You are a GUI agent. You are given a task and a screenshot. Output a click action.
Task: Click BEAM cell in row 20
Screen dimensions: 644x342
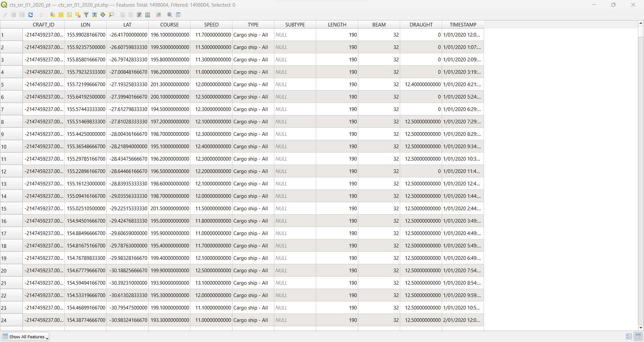(x=379, y=271)
